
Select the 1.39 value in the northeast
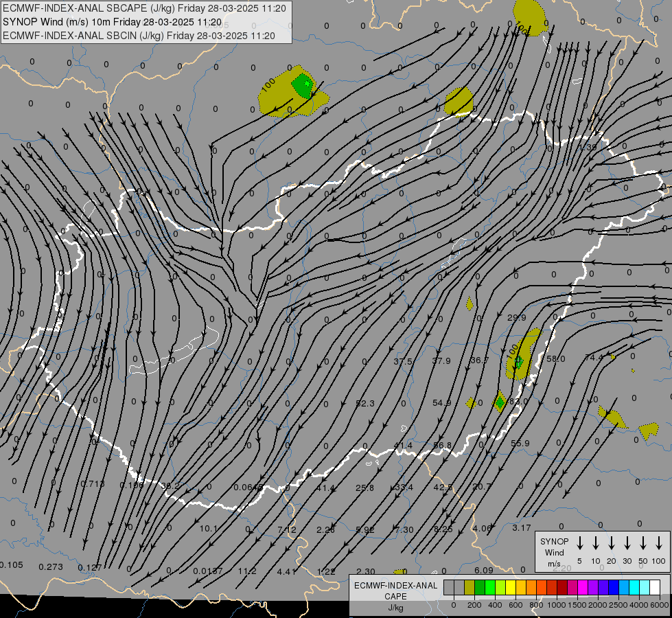(x=588, y=148)
